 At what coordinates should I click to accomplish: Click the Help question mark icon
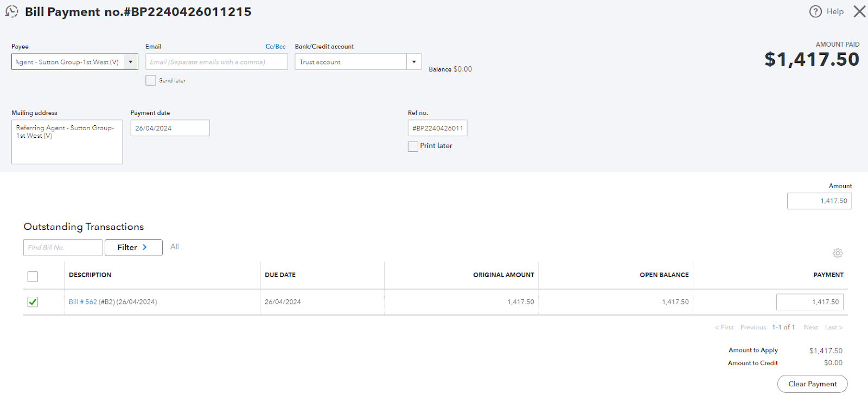(815, 11)
